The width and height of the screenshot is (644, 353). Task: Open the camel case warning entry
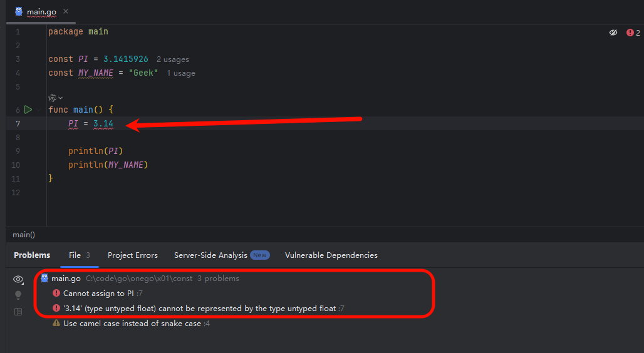pos(132,324)
